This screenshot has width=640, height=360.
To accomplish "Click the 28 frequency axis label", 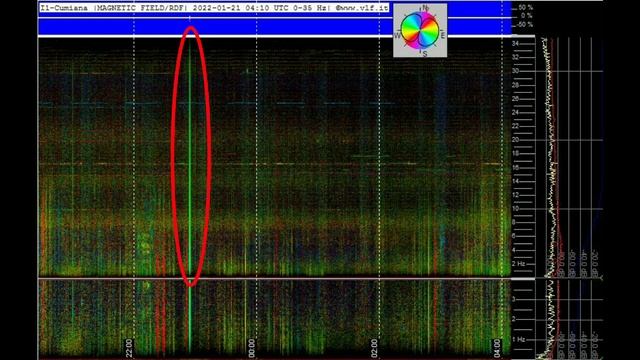I will click(x=516, y=85).
